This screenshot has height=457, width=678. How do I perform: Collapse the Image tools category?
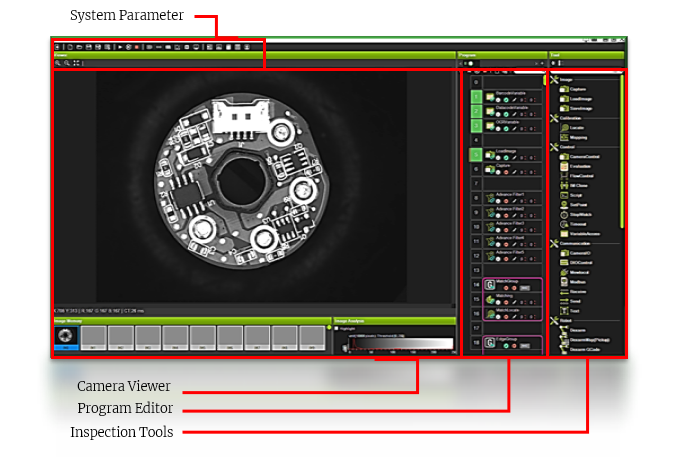(555, 78)
